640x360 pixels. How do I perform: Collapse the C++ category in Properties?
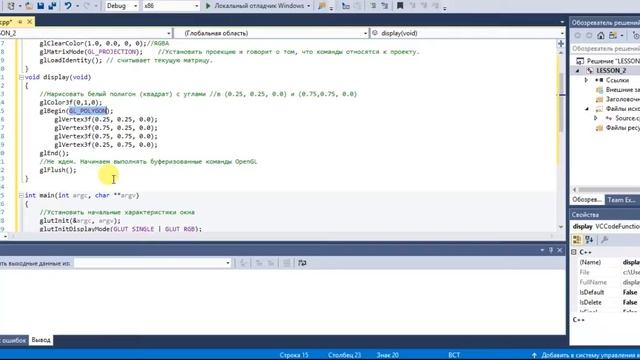point(574,252)
